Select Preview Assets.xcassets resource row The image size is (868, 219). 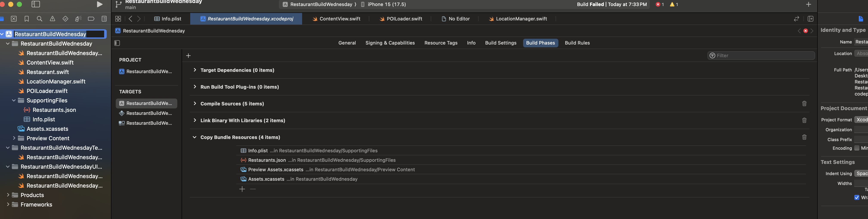pyautogui.click(x=520, y=170)
